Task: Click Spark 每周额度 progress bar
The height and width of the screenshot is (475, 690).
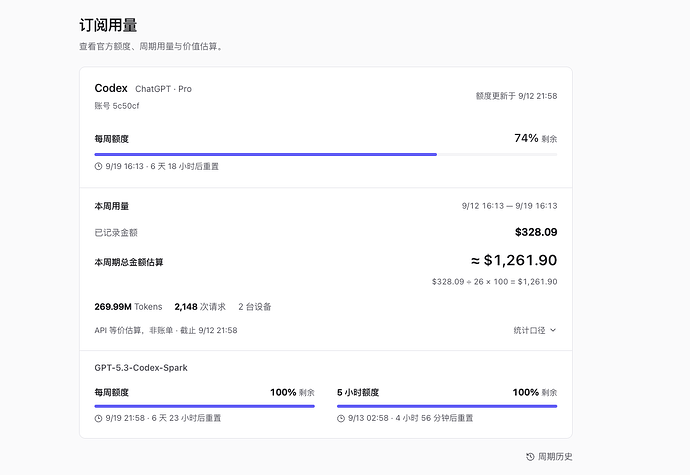Action: 205,406
